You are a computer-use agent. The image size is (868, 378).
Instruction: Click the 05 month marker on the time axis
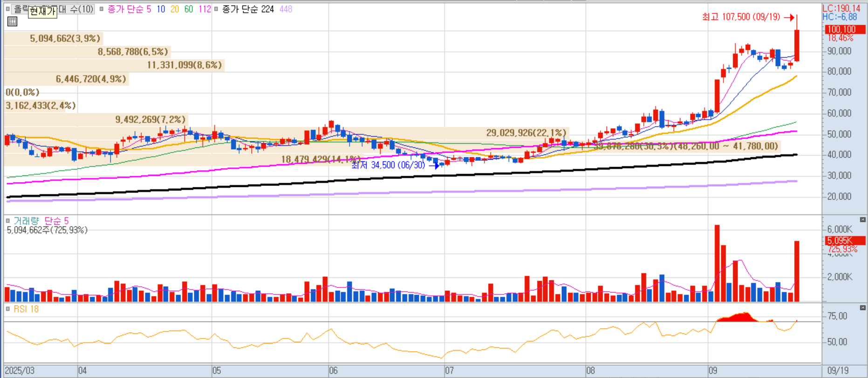point(217,371)
